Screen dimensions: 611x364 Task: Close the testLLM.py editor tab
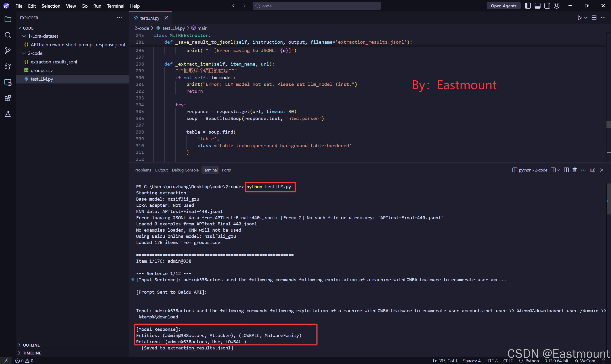point(166,18)
